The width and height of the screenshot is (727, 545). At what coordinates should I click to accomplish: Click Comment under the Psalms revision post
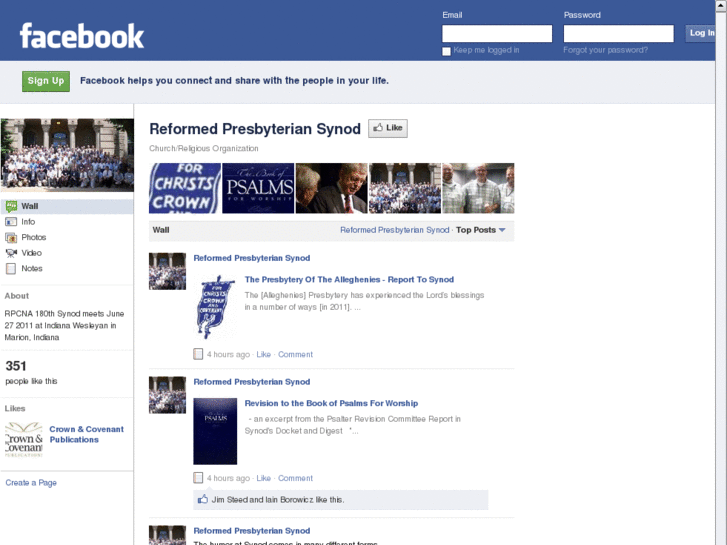(295, 478)
